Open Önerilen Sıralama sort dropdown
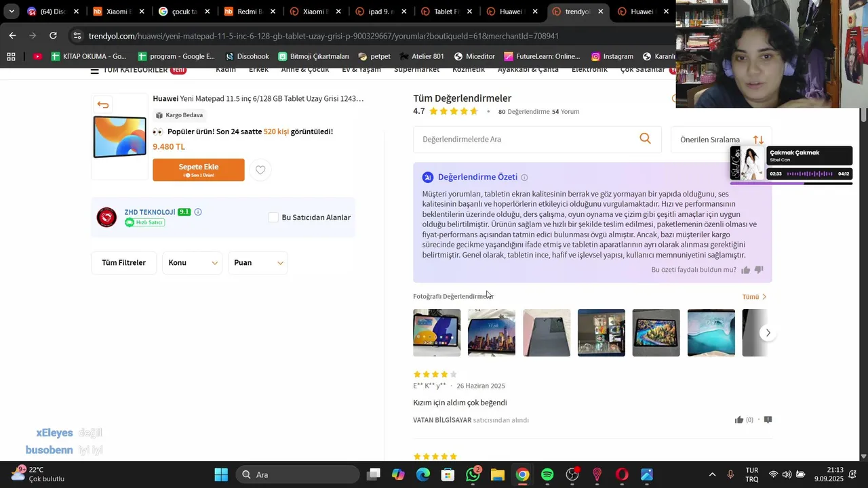Screen dimensions: 868x488 coord(721,140)
